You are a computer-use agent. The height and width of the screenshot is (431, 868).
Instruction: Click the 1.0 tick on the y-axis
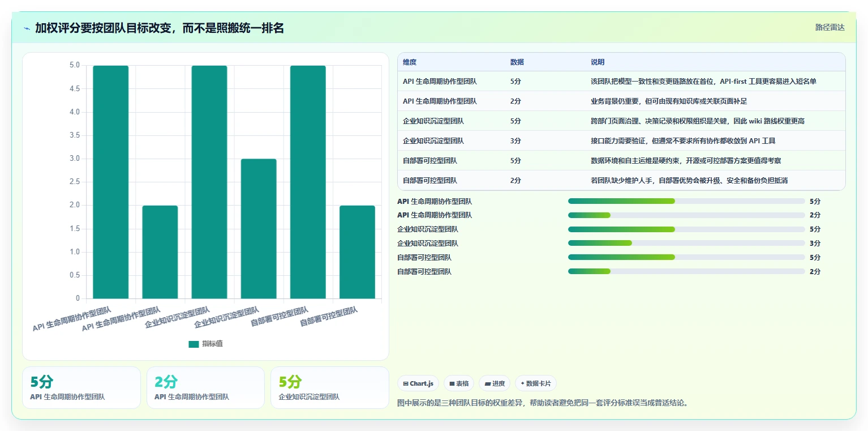pos(75,252)
